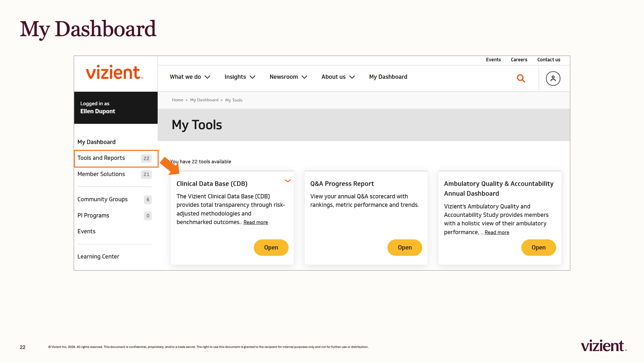Expand the Insights dropdown

pos(240,77)
